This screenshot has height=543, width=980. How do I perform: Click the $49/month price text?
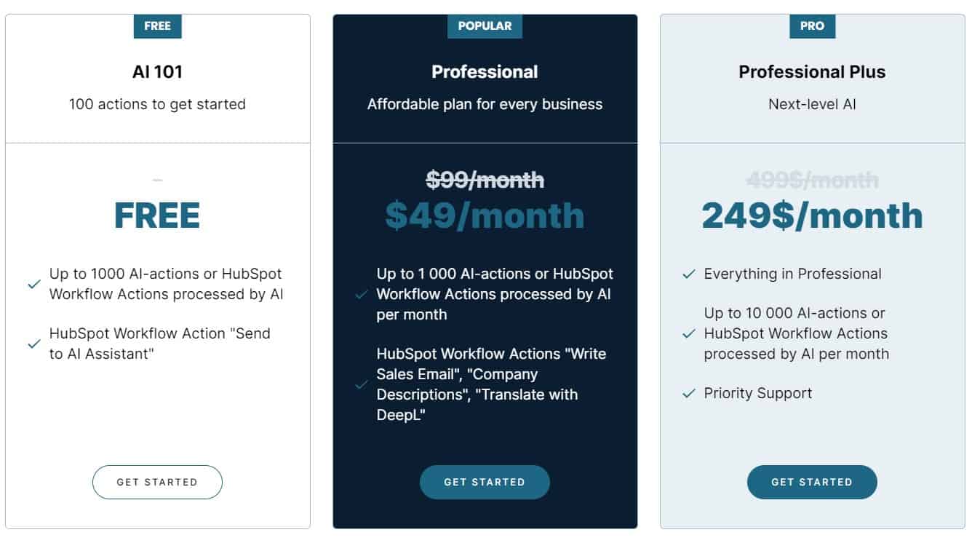[x=485, y=215]
